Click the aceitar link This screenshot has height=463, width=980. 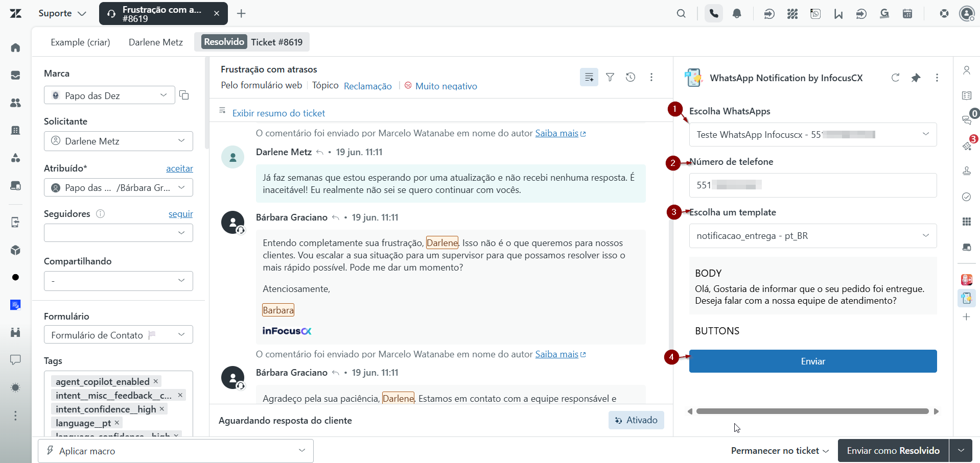[x=179, y=168]
